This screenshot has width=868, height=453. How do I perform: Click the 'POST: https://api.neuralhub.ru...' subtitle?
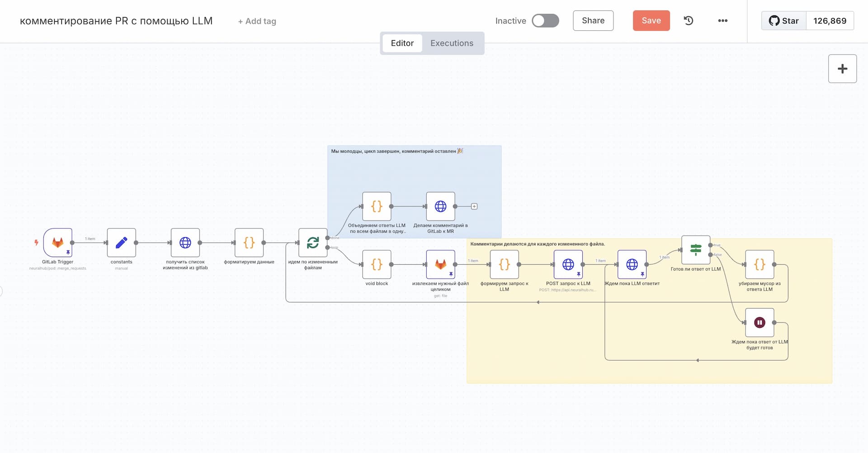568,290
